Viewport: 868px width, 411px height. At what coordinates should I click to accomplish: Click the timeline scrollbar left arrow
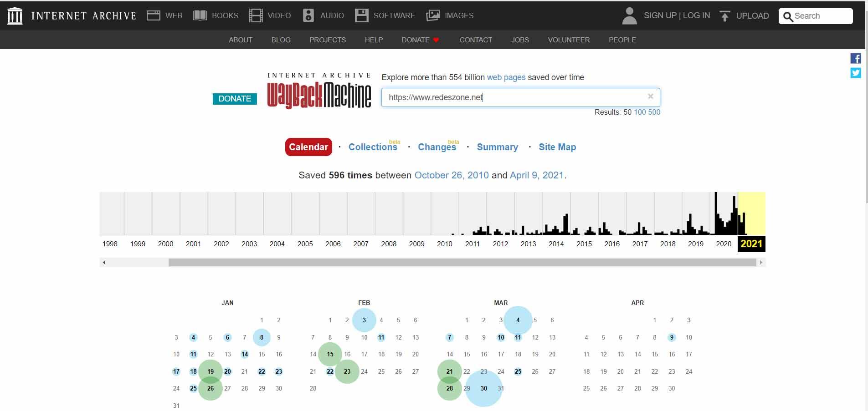click(x=104, y=262)
